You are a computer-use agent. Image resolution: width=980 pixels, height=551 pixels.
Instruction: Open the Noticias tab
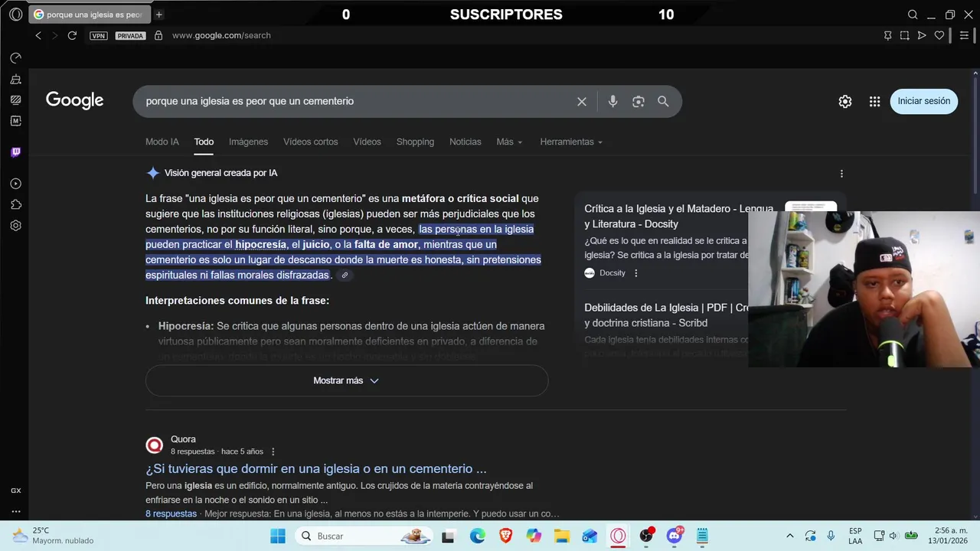(x=465, y=142)
